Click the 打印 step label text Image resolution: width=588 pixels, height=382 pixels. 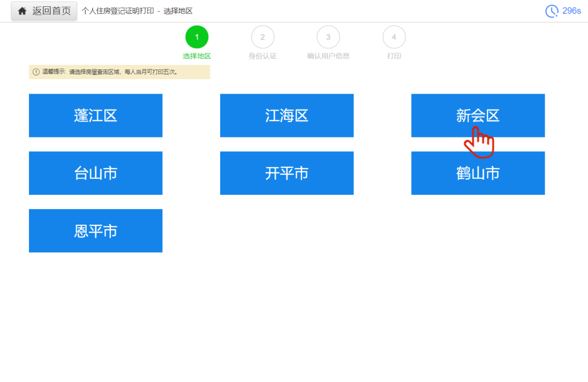394,55
